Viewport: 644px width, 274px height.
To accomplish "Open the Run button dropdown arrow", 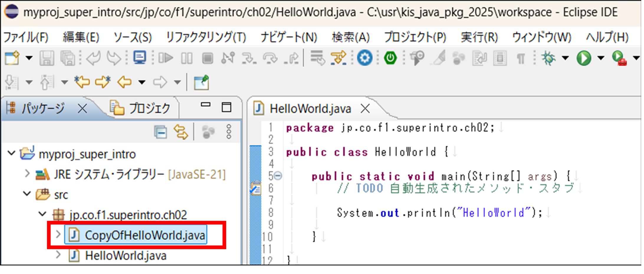I will pyautogui.click(x=601, y=58).
